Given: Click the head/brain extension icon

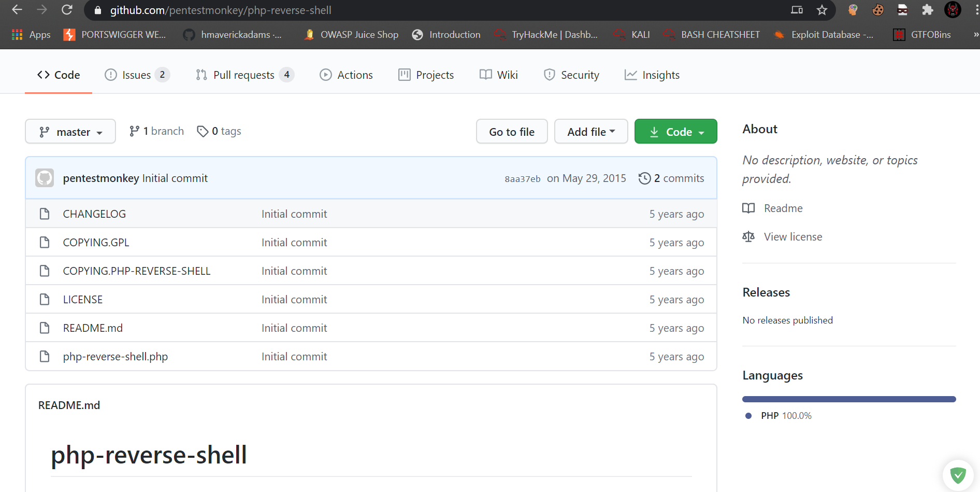Looking at the screenshot, I should pos(853,10).
